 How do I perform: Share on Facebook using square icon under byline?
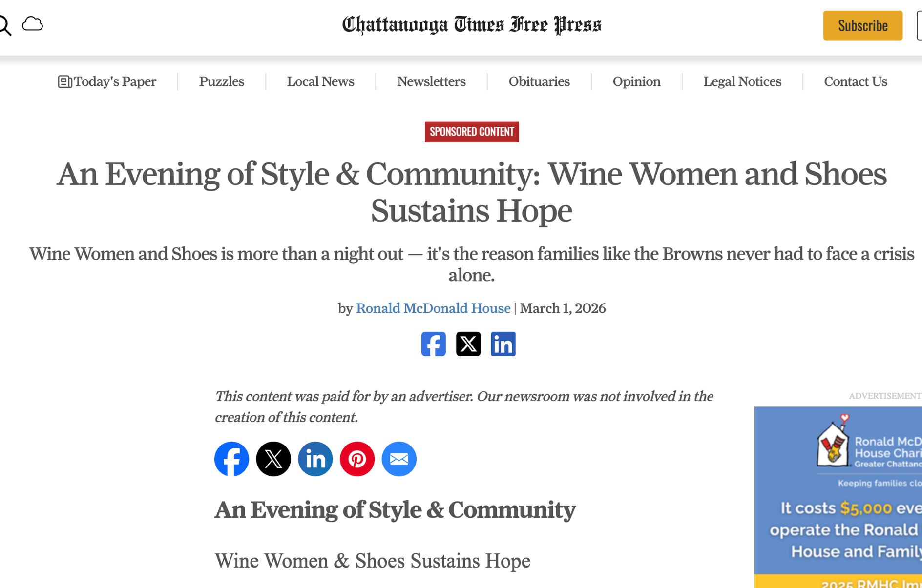433,344
